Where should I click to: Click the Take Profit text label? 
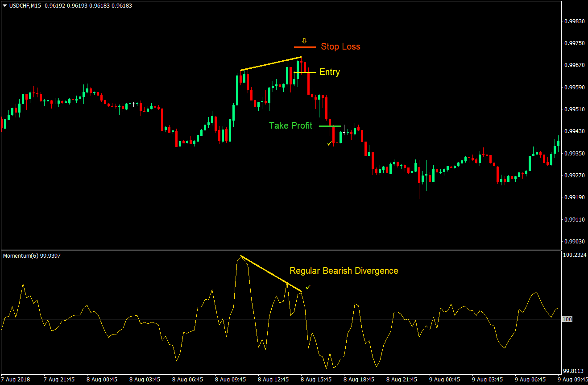(x=290, y=126)
